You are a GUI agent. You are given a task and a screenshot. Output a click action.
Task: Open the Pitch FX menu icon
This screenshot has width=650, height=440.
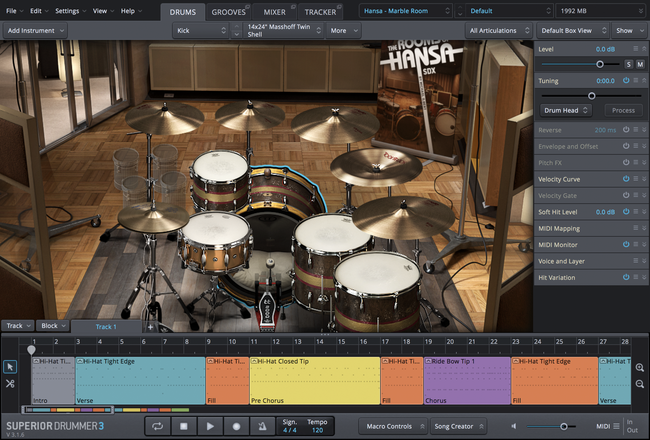(635, 162)
